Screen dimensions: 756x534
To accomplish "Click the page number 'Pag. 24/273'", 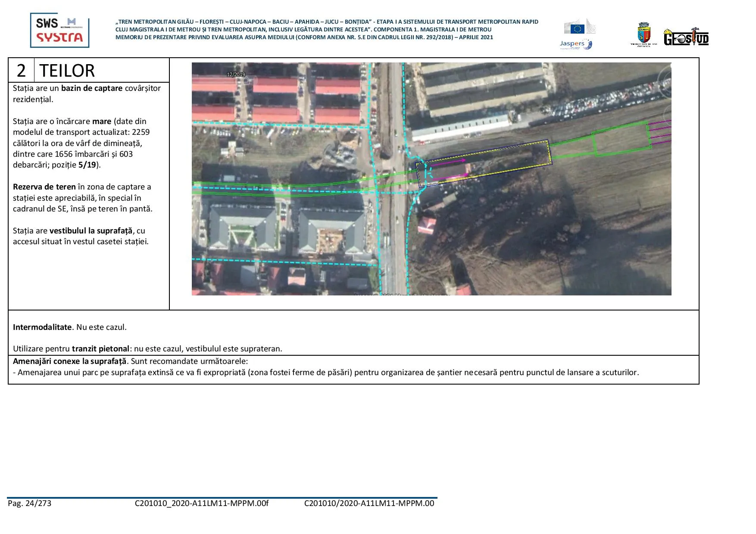I will pos(29,503).
